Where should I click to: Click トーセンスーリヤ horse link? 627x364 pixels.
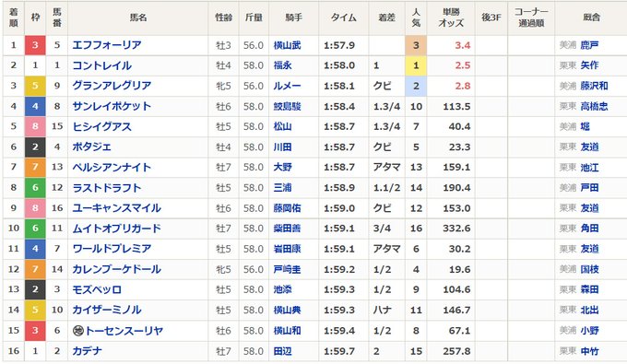124,331
